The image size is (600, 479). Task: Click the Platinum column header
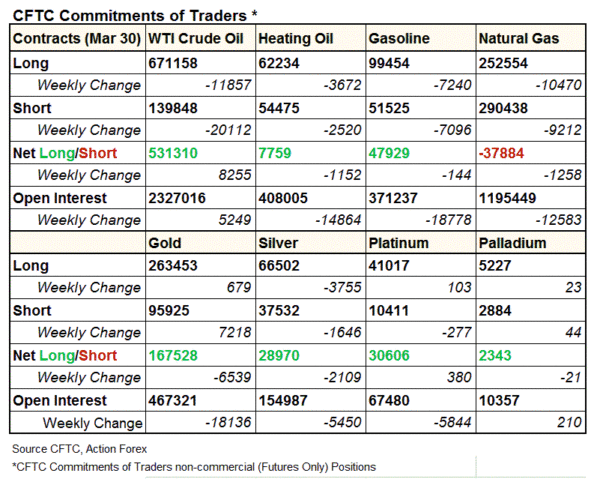[398, 243]
